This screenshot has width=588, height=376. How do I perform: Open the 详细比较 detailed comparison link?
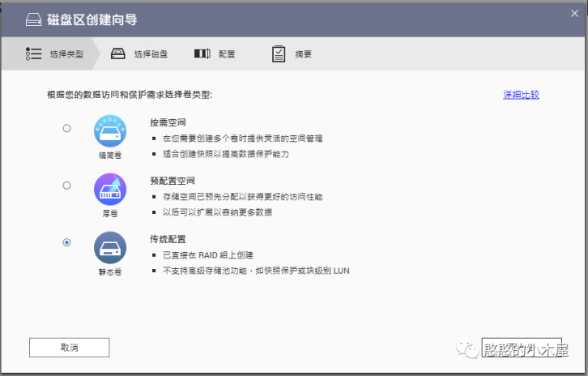point(521,95)
